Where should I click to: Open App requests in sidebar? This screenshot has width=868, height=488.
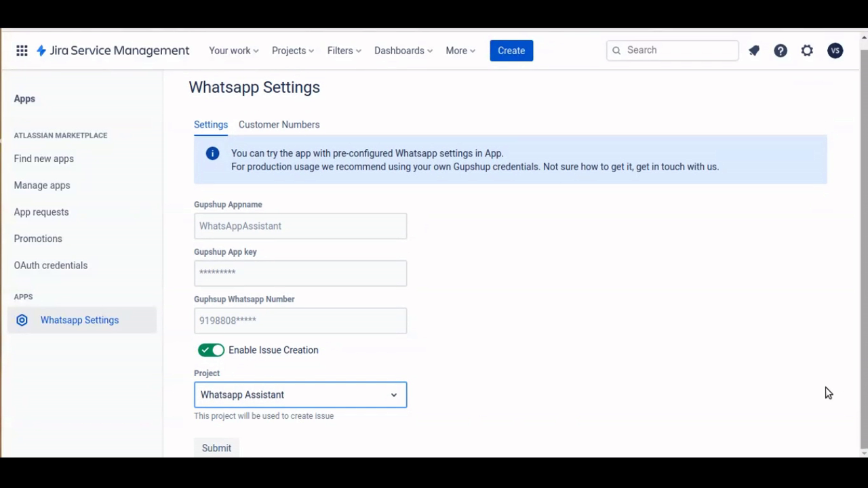[41, 212]
